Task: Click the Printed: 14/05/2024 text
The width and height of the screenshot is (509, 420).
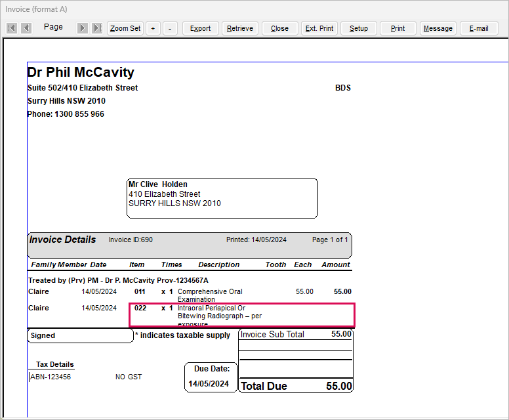Action: pos(256,240)
